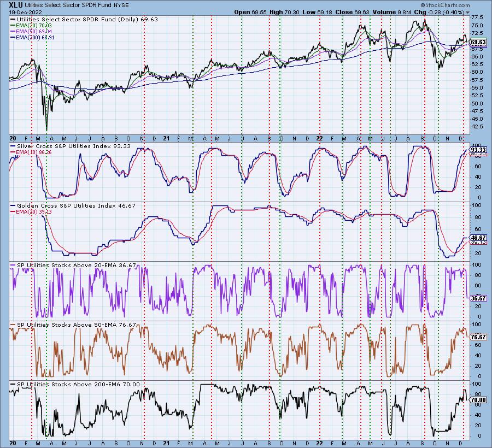Click the XLU ticker symbol title
This screenshot has height=448, width=492.
pyautogui.click(x=16, y=5)
